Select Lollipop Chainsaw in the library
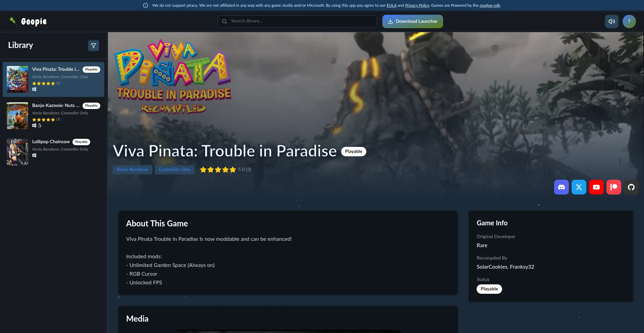 [x=54, y=152]
